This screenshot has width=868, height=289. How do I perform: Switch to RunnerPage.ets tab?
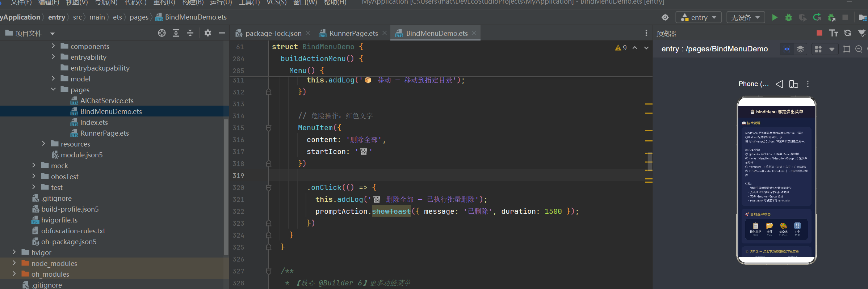coord(353,33)
